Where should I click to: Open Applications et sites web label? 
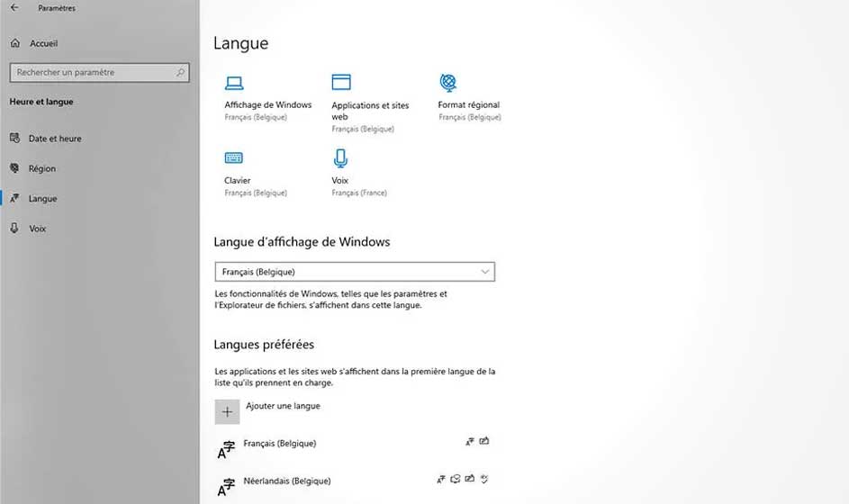click(x=370, y=111)
